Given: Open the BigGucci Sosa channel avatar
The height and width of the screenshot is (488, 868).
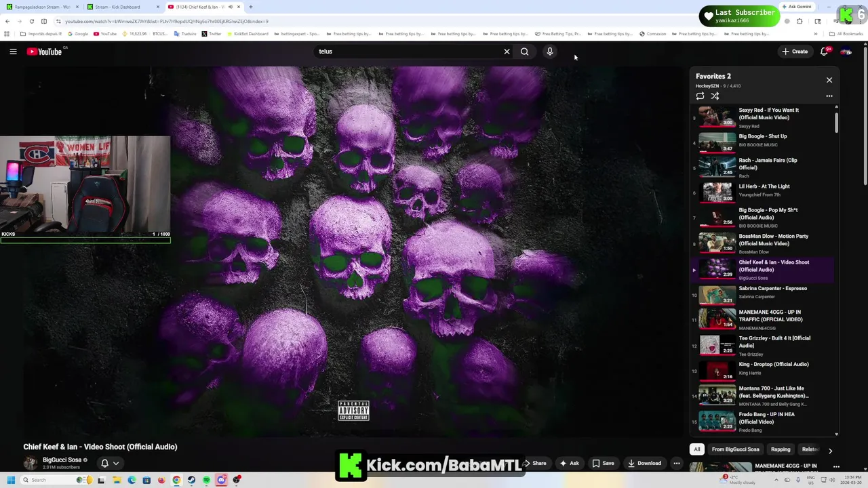Looking at the screenshot, I should point(31,463).
